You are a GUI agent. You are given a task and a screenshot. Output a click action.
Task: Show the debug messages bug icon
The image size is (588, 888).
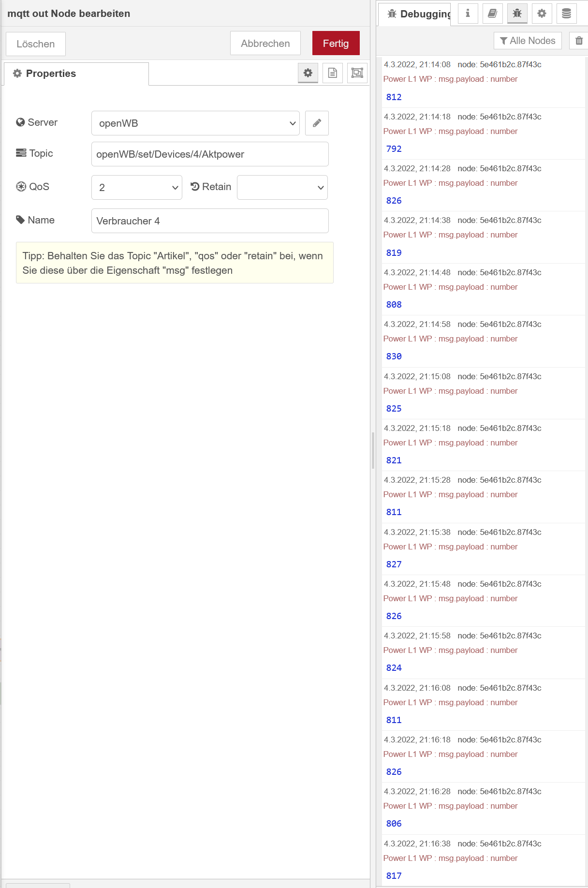pyautogui.click(x=517, y=14)
